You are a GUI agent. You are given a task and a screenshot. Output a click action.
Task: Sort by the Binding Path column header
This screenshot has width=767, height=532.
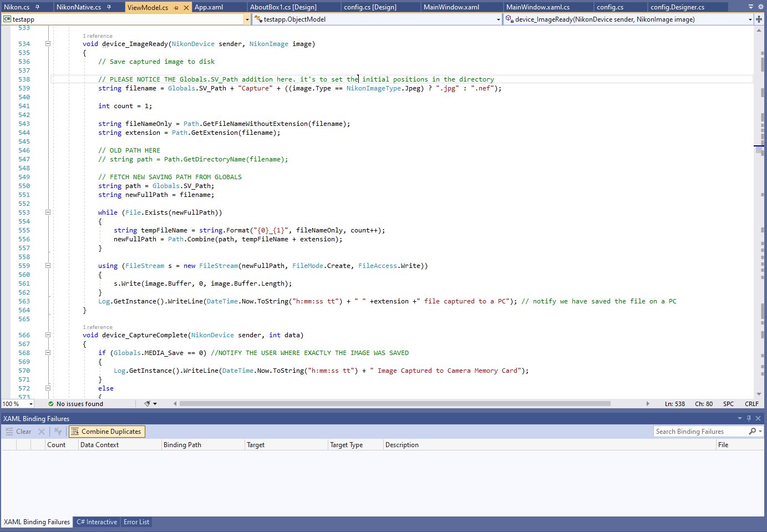tap(202, 445)
